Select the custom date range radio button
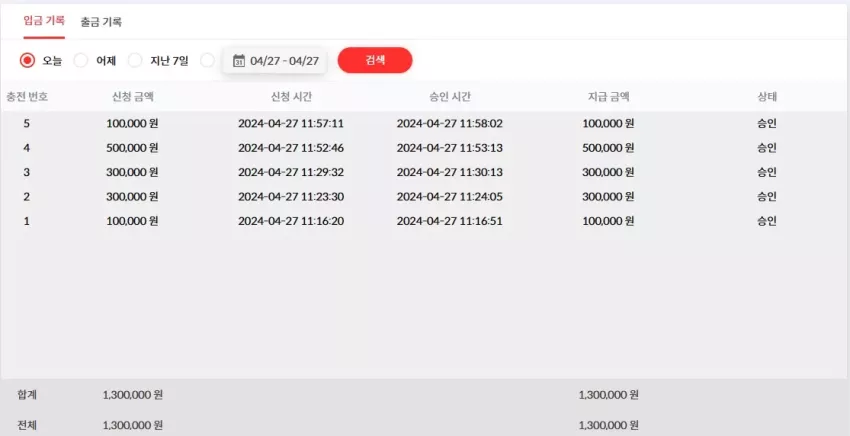 pyautogui.click(x=207, y=60)
